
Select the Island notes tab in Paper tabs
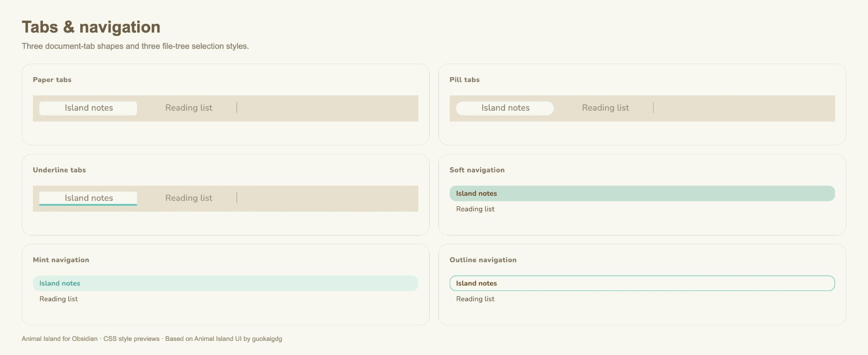pos(88,108)
